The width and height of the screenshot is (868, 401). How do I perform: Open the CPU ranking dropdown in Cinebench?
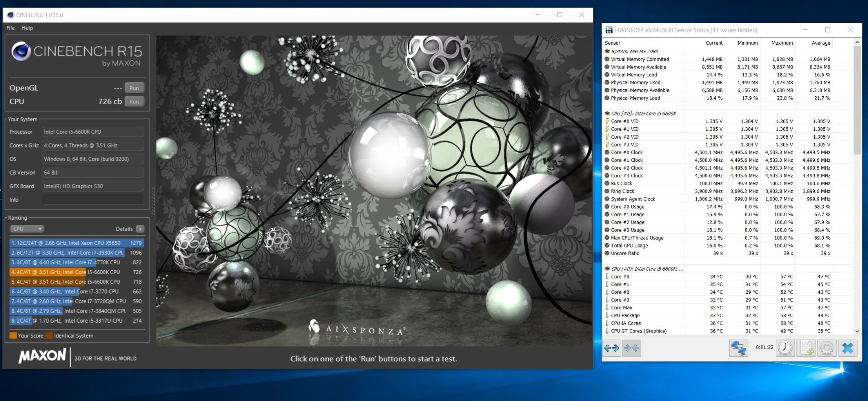click(27, 229)
